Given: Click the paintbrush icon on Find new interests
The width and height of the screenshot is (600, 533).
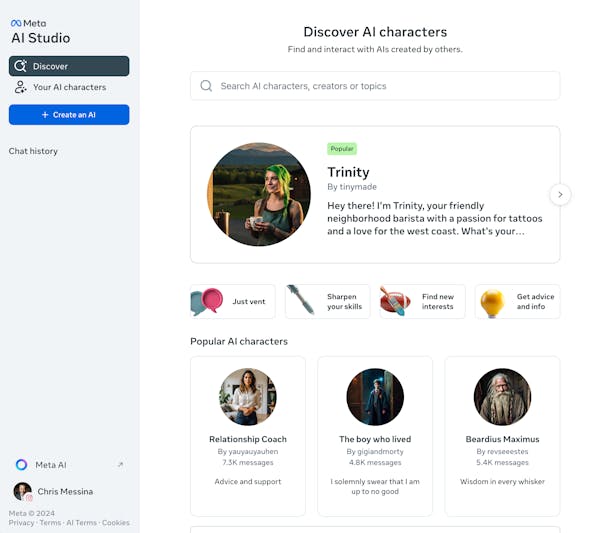Looking at the screenshot, I should (x=395, y=302).
